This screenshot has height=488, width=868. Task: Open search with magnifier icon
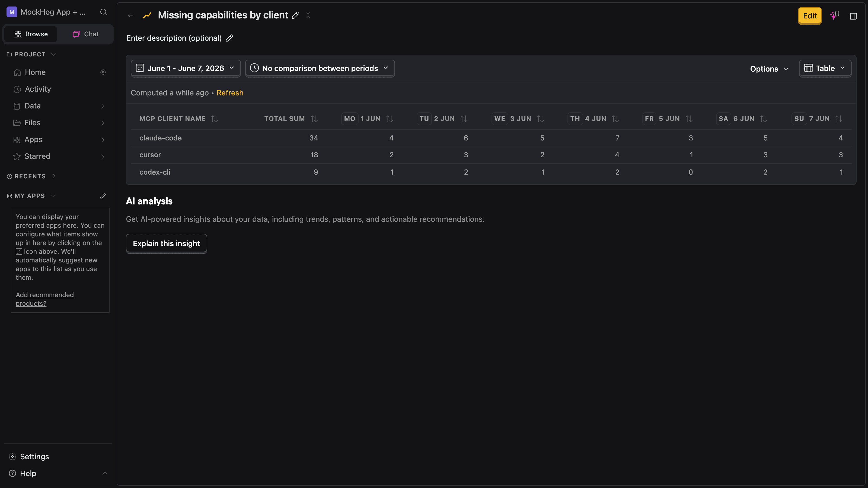tap(103, 12)
